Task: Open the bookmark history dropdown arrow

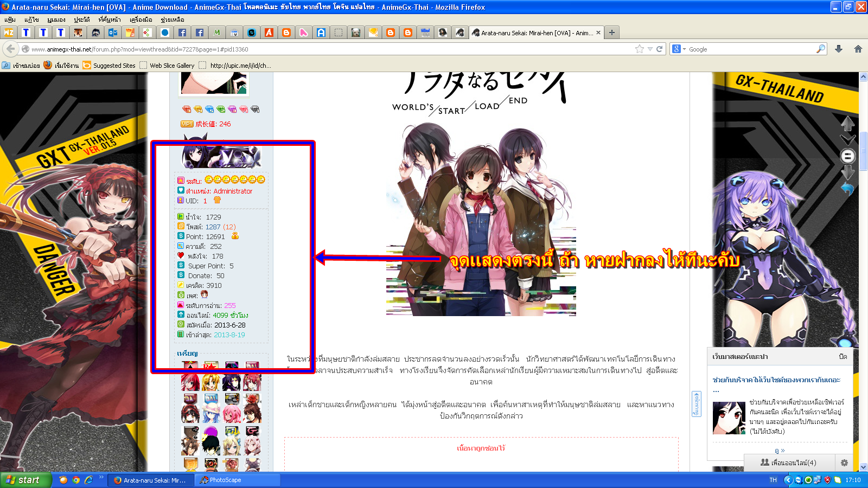Action: (x=650, y=49)
